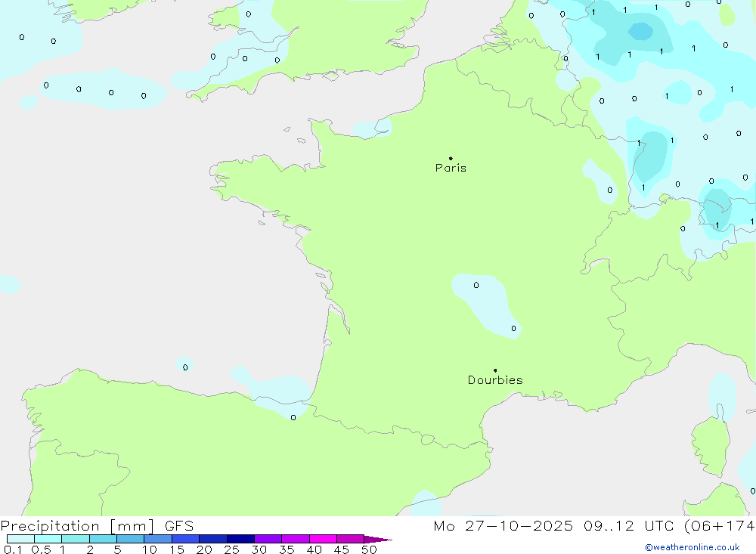756x554 pixels.
Task: Click the '45' legend scale label
Action: pos(342,549)
